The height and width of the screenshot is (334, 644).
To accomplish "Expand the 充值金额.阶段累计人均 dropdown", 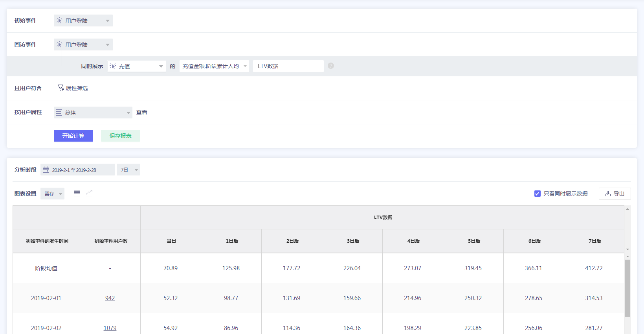I will click(x=214, y=66).
